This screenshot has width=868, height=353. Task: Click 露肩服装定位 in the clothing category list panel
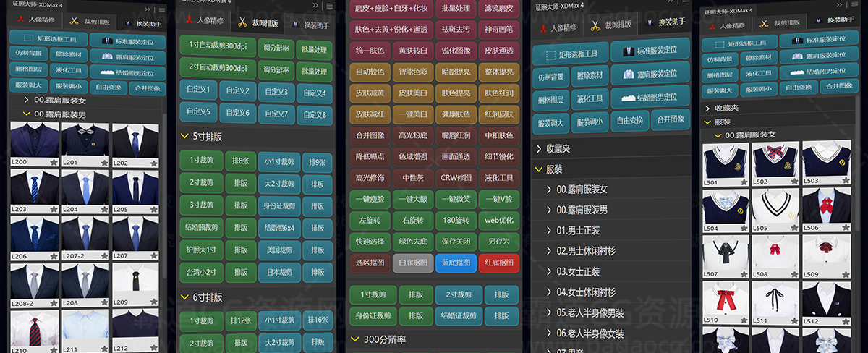pos(649,74)
